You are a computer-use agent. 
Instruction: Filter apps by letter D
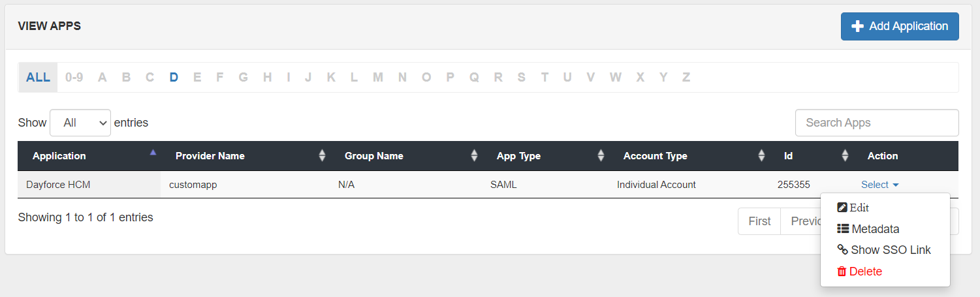(x=174, y=77)
